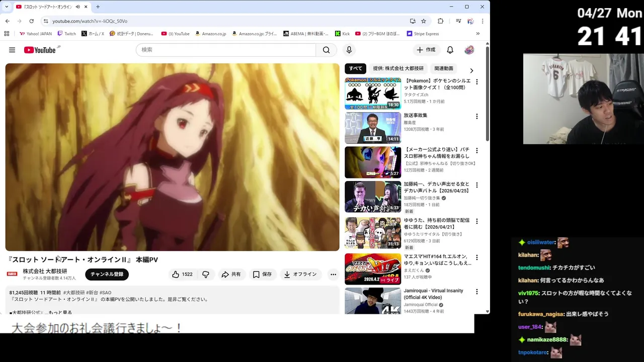Open a new tab with plus button

(98, 7)
